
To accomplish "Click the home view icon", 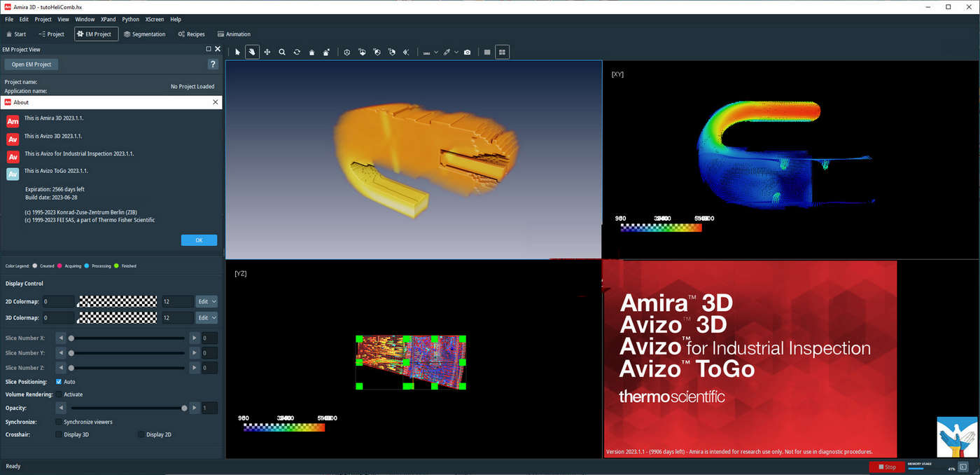I will (311, 52).
